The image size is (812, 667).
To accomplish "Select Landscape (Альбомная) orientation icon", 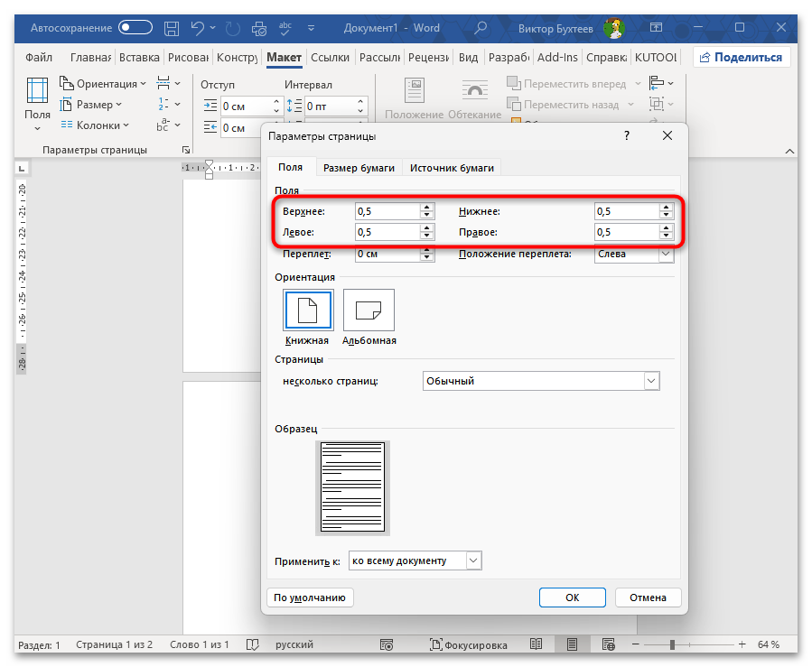I will 369,311.
